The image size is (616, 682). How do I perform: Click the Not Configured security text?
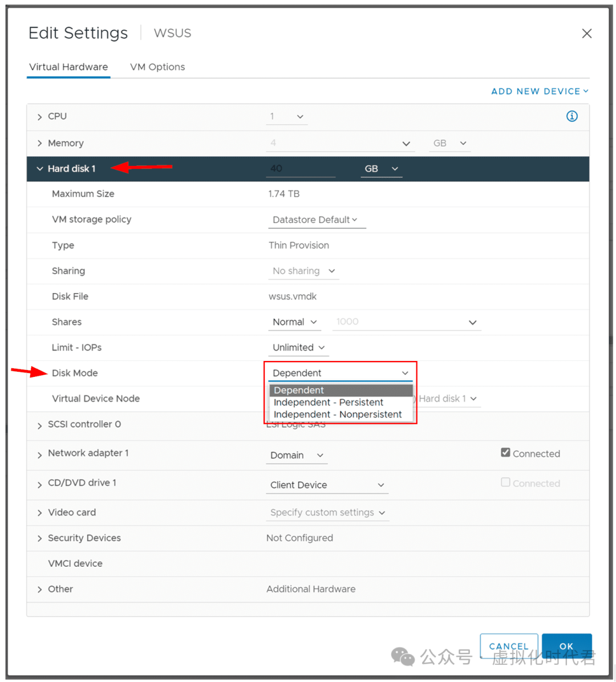coord(300,538)
